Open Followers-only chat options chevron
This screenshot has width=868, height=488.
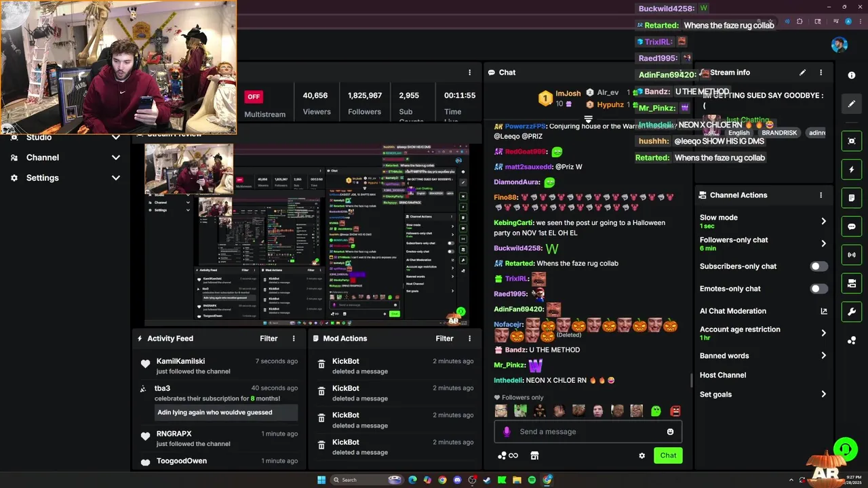[823, 243]
